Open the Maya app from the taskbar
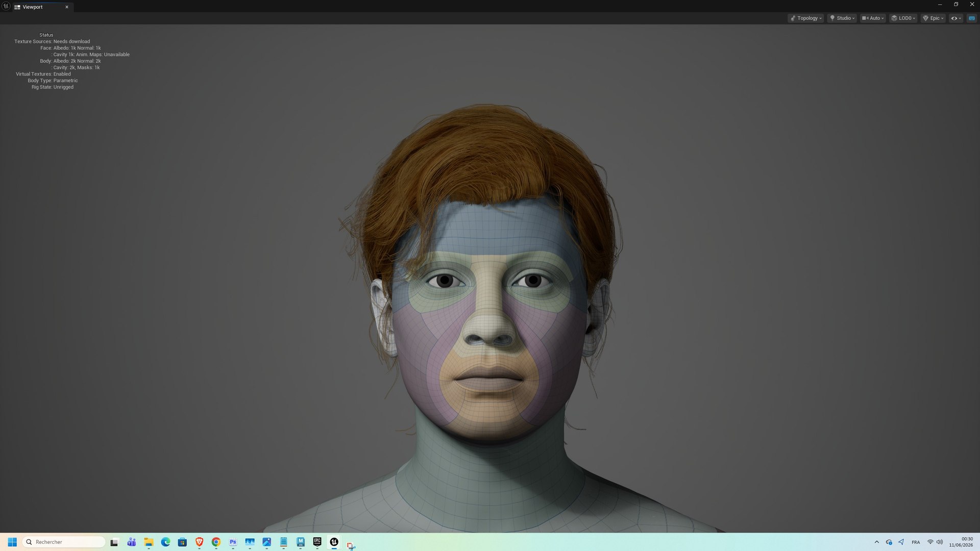Image resolution: width=980 pixels, height=551 pixels. 300,542
